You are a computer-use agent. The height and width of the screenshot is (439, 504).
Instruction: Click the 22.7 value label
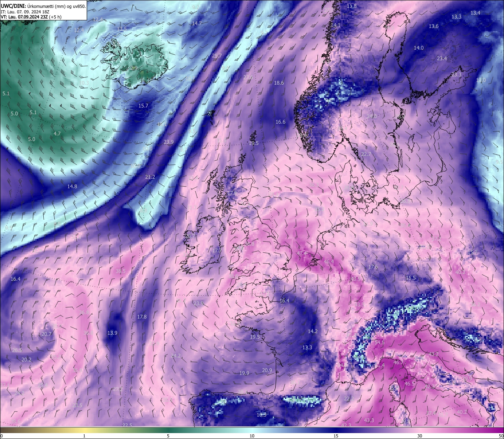coord(366,154)
